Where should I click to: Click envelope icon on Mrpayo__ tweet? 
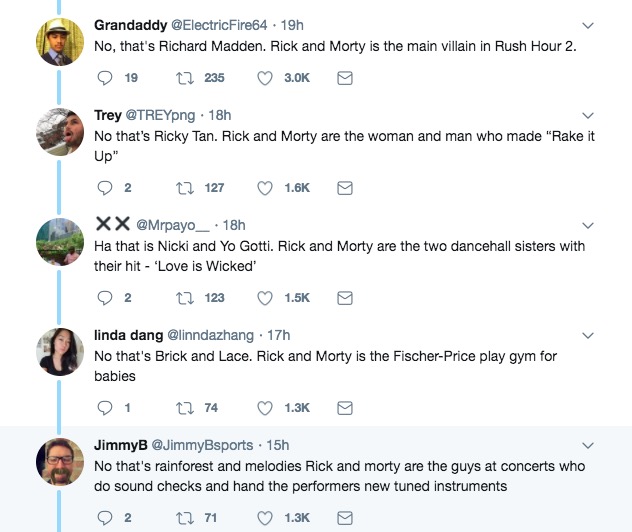(x=345, y=297)
